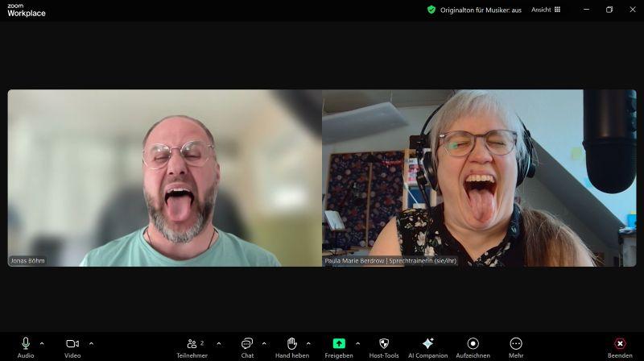Minimize the Zoom window

pyautogui.click(x=586, y=10)
